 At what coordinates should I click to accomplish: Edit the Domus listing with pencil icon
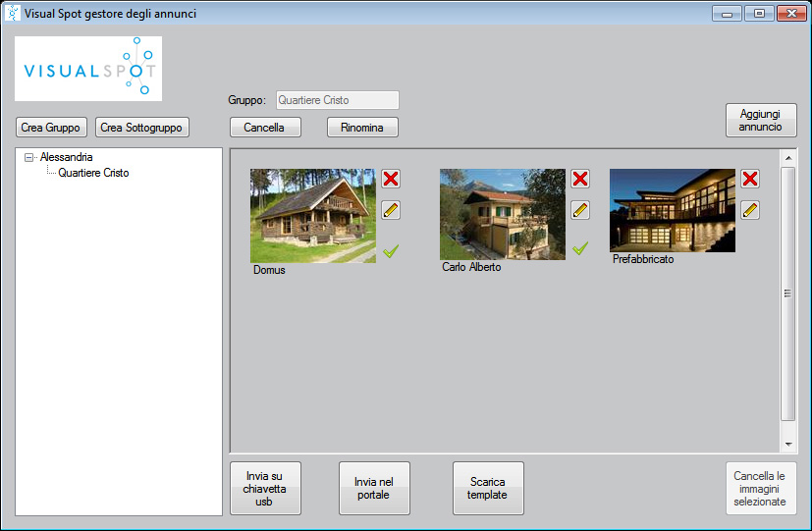(391, 210)
